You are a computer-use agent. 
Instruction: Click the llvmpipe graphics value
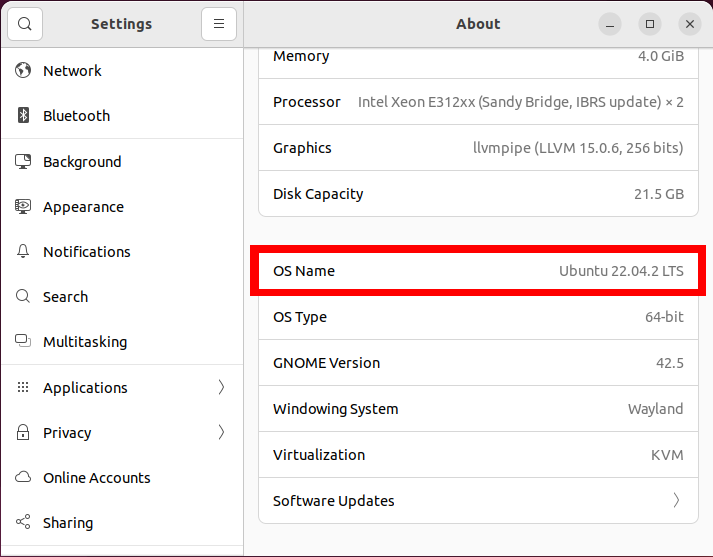pos(578,148)
